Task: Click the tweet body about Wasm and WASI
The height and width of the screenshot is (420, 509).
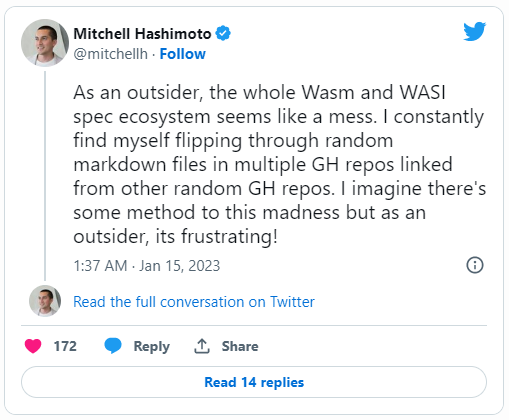Action: 279,164
